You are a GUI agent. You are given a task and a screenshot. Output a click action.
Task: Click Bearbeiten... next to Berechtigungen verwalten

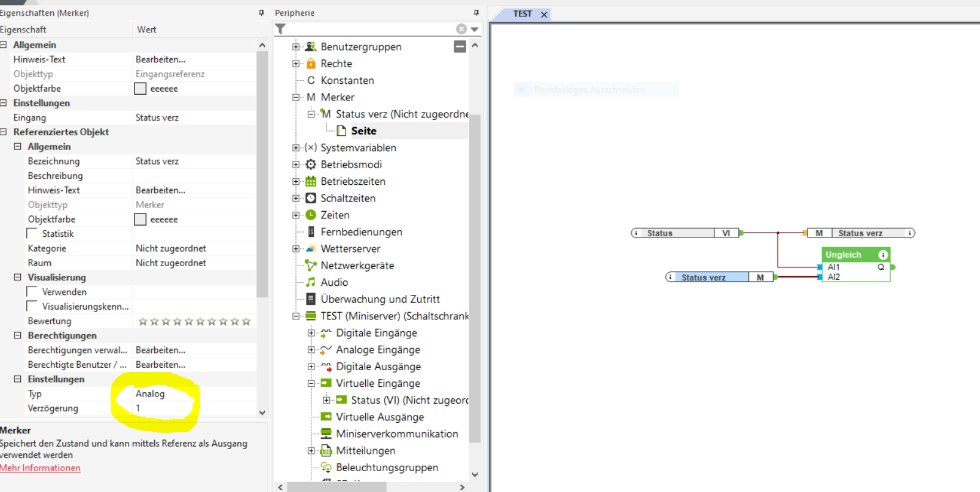(160, 350)
